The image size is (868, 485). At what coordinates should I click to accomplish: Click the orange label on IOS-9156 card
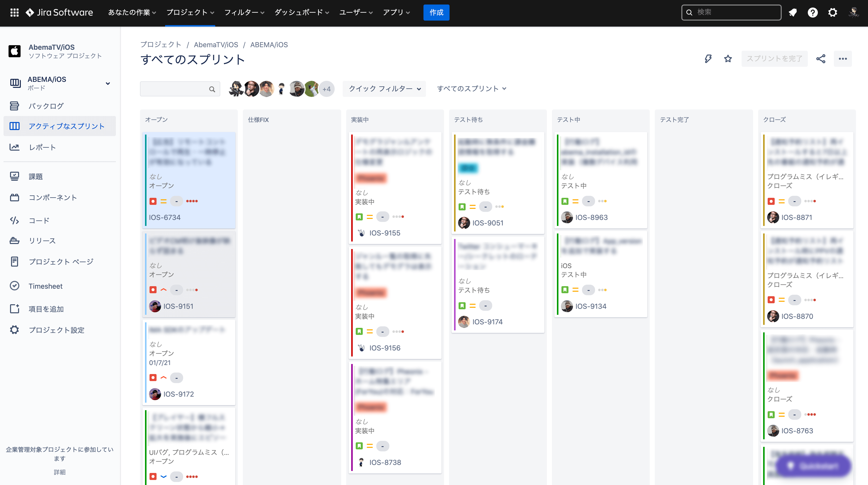pyautogui.click(x=371, y=292)
